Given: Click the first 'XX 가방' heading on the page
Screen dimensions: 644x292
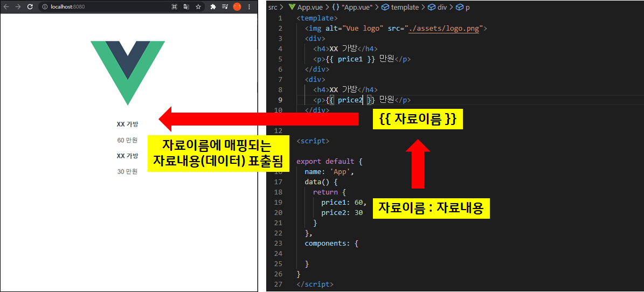Looking at the screenshot, I should (127, 124).
